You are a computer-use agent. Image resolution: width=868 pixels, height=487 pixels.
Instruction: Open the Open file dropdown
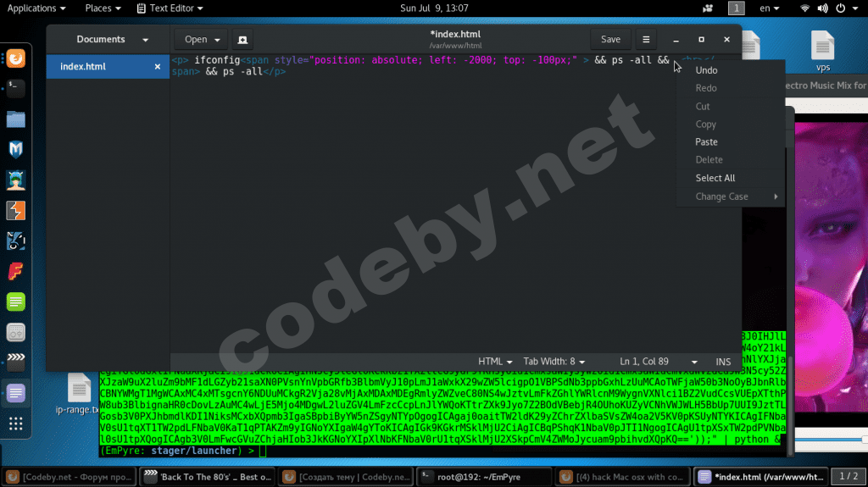click(x=202, y=39)
